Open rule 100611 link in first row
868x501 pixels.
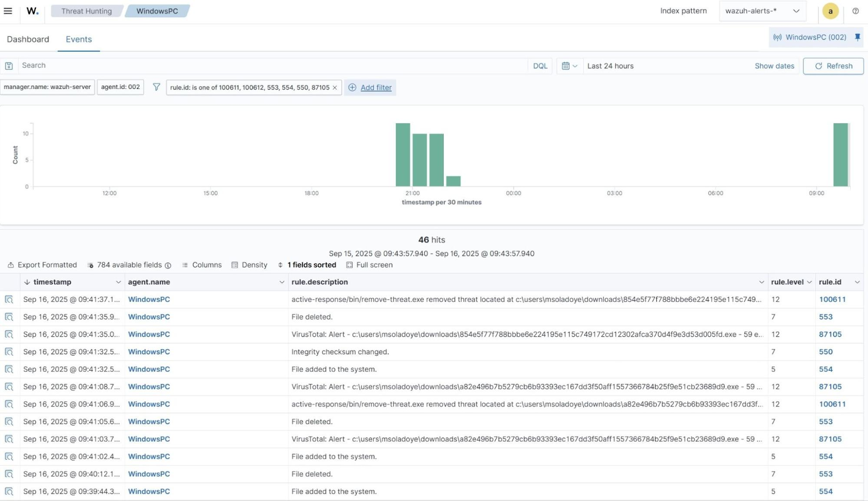pos(832,299)
